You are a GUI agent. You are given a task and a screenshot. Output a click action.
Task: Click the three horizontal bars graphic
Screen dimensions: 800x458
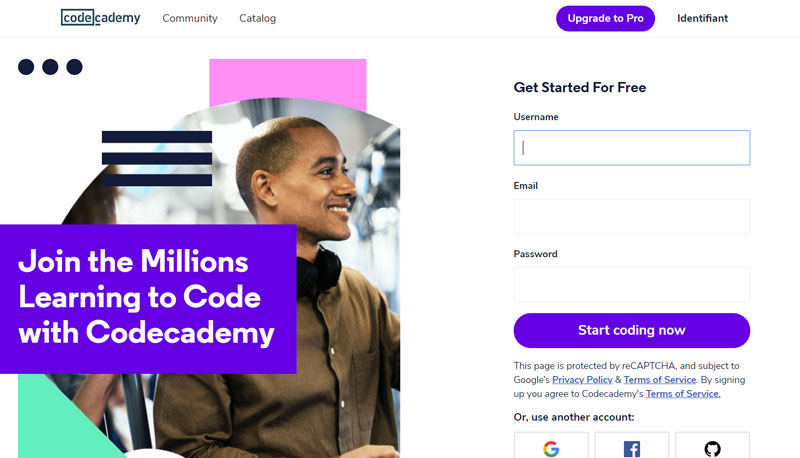click(x=157, y=158)
